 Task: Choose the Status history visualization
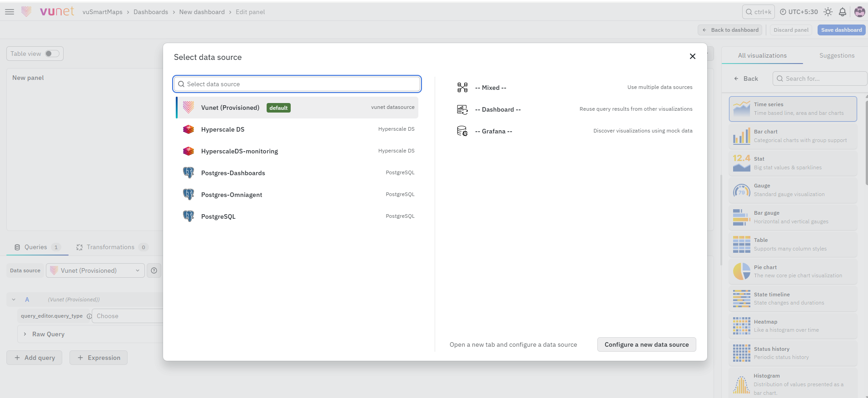[793, 353]
